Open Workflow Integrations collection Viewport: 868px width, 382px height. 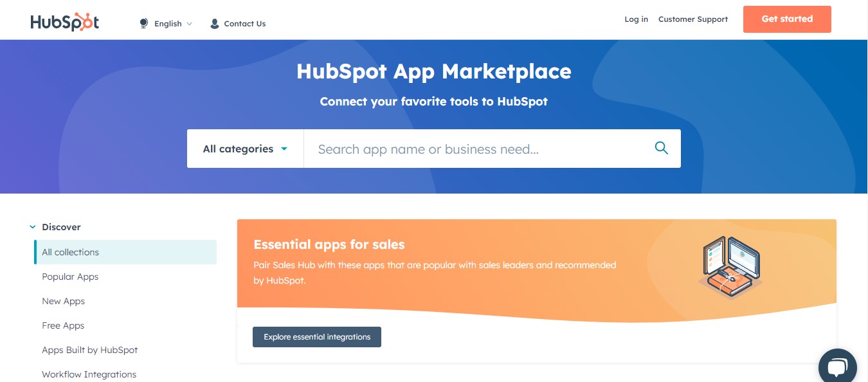[x=89, y=374]
